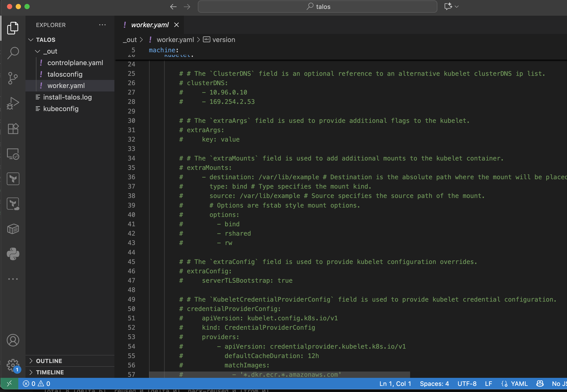567x392 pixels.
Task: Open the Copilot status icon in status bar
Action: [540, 384]
